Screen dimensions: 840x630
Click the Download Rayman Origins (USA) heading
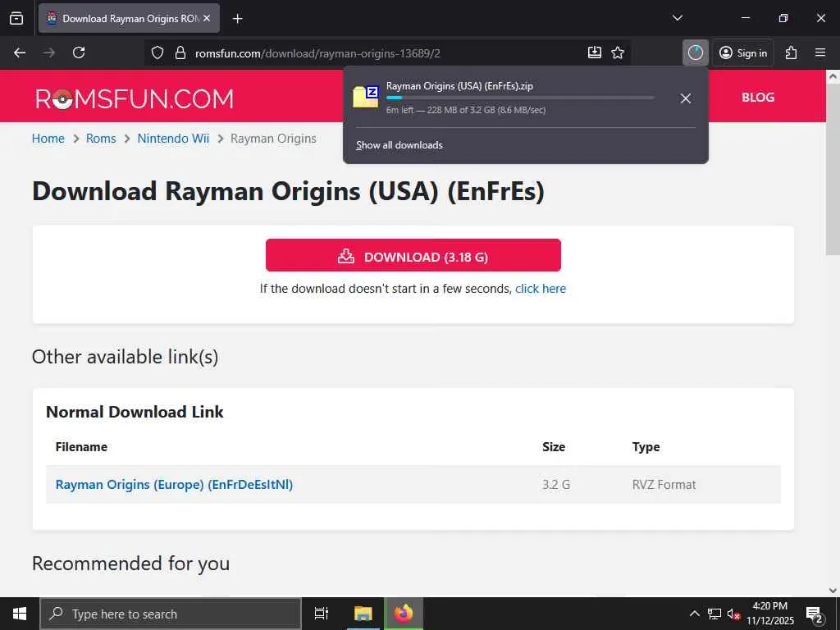click(x=288, y=191)
